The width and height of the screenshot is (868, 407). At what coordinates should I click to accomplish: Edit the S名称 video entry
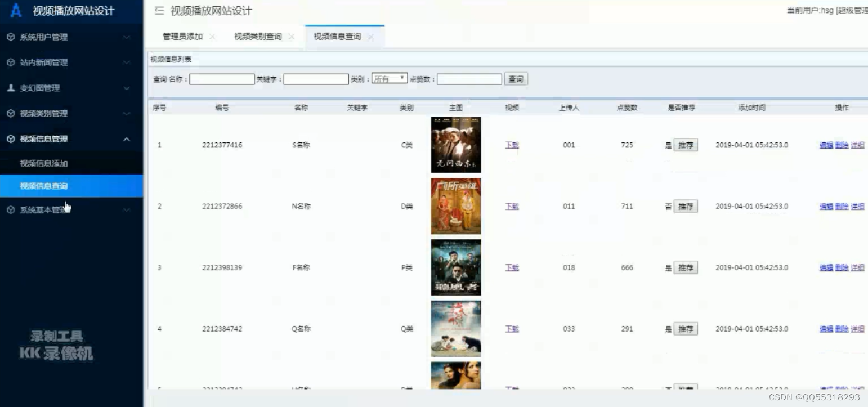point(826,145)
